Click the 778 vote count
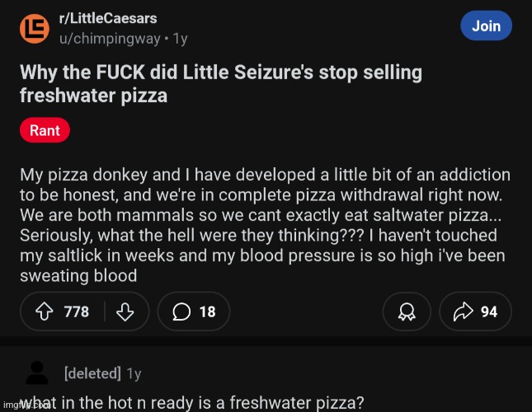 coord(77,311)
